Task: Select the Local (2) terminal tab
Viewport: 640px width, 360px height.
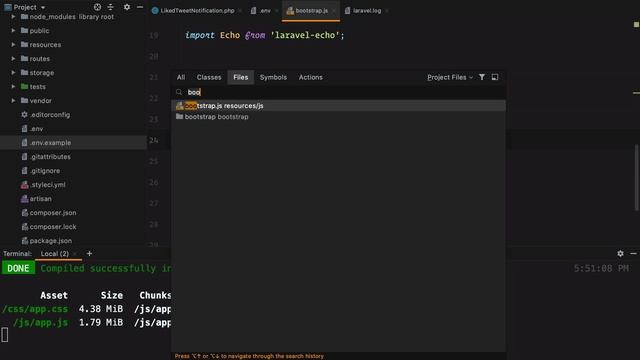Action: 55,254
